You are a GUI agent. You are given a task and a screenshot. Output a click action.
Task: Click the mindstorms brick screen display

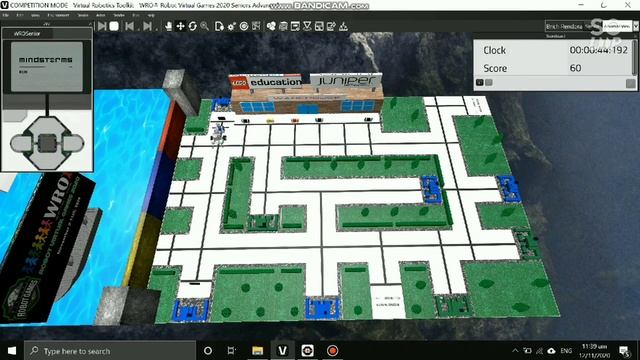click(47, 67)
